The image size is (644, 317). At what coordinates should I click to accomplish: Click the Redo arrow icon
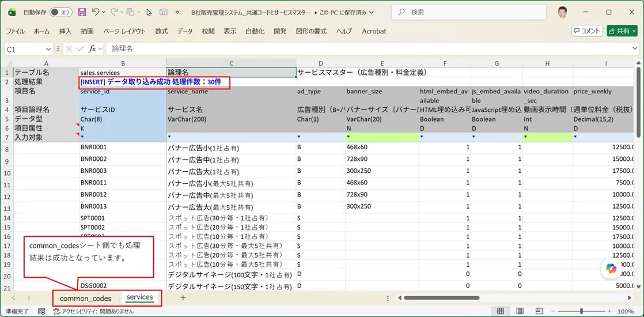coord(114,12)
